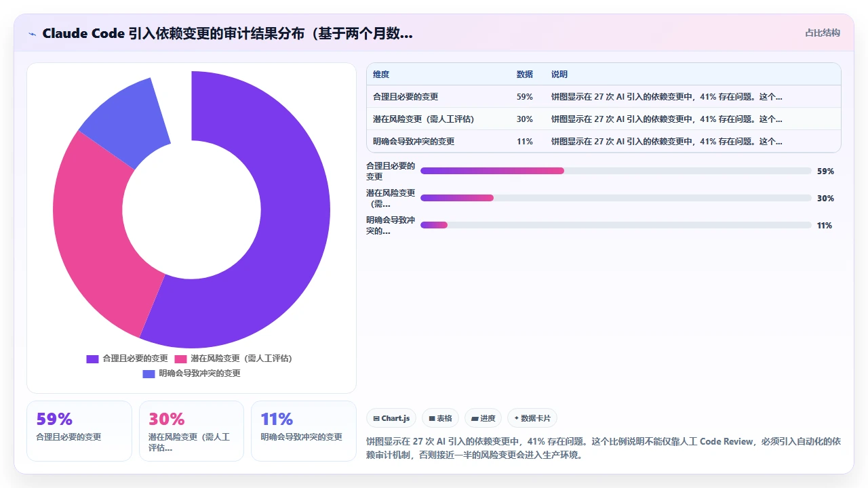Toggle the pink 潜在风险变更 legend swatch
868x488 pixels.
click(x=180, y=359)
